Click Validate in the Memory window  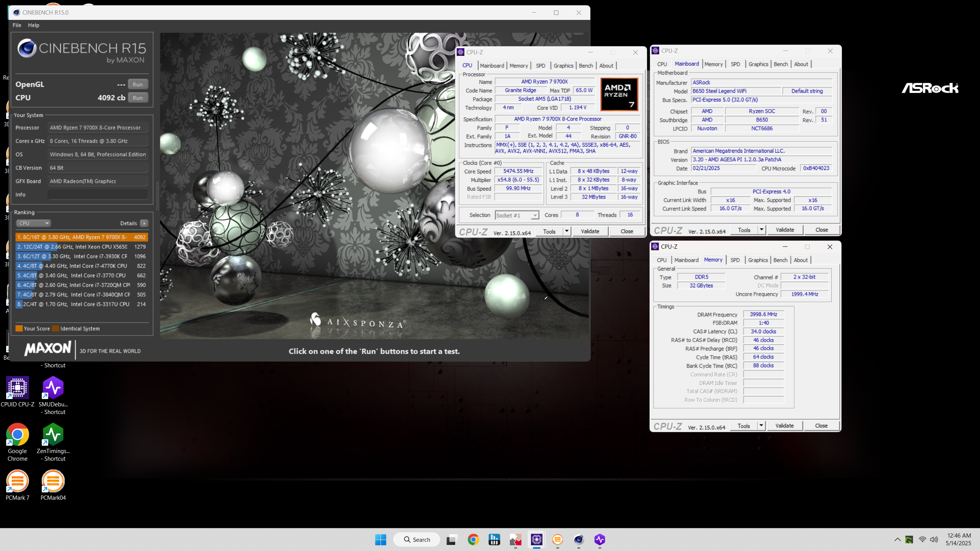pos(784,425)
